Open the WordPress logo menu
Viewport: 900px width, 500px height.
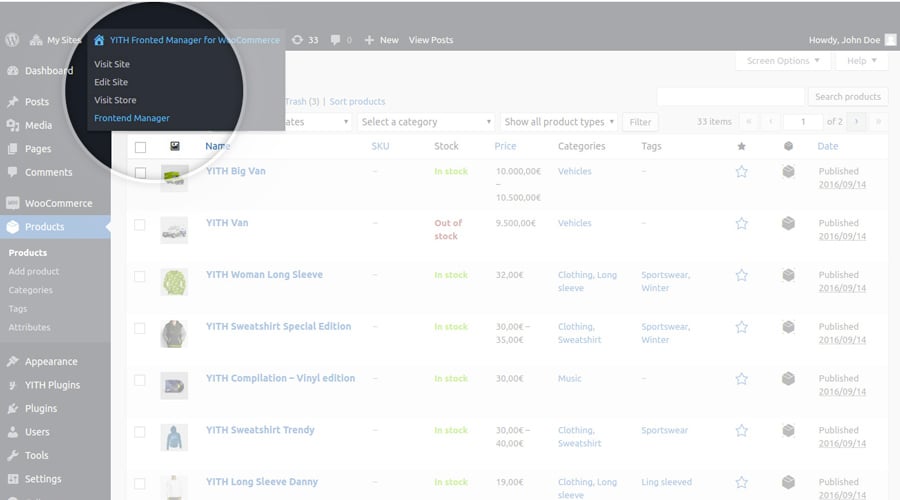click(x=12, y=40)
